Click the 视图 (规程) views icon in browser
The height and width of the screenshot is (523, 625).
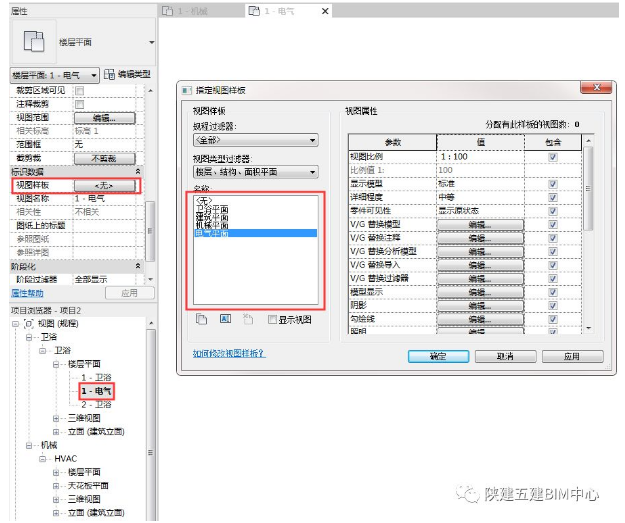point(29,324)
